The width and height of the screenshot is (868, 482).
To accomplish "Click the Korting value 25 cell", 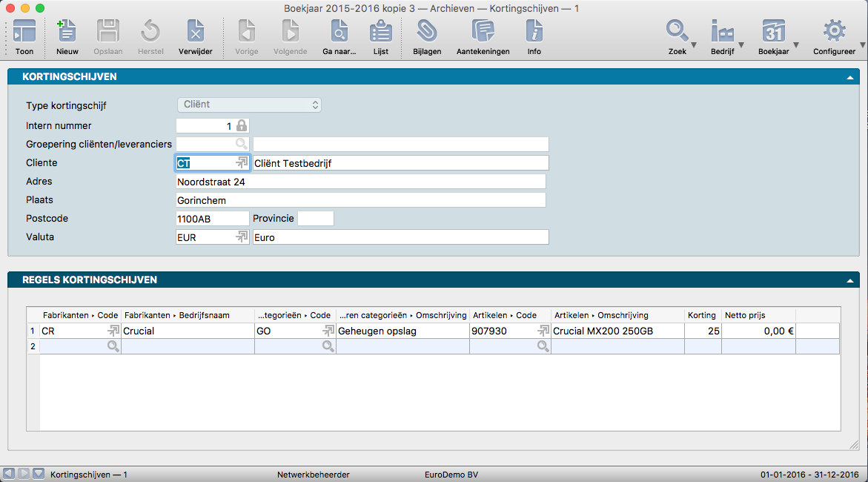I will (703, 331).
